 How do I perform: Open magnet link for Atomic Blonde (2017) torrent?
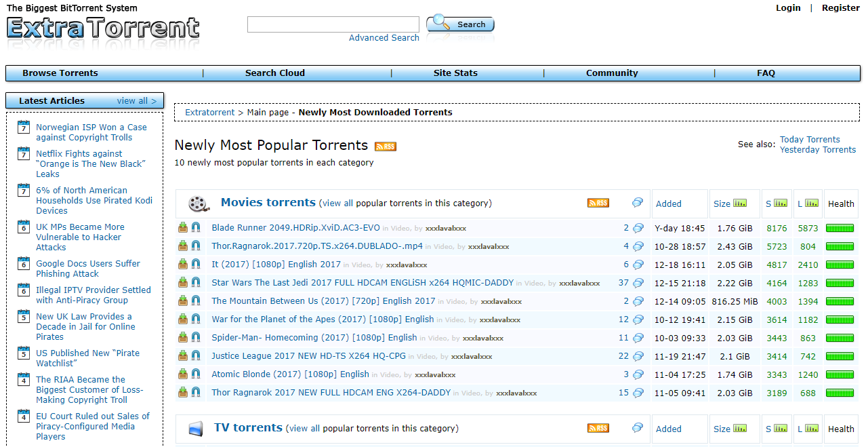pyautogui.click(x=196, y=374)
